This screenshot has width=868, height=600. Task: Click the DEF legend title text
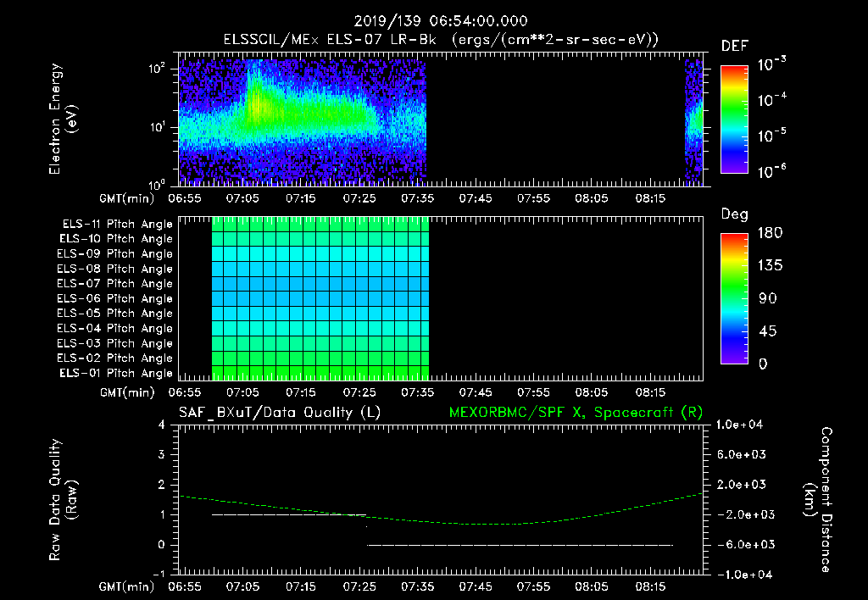[x=734, y=47]
